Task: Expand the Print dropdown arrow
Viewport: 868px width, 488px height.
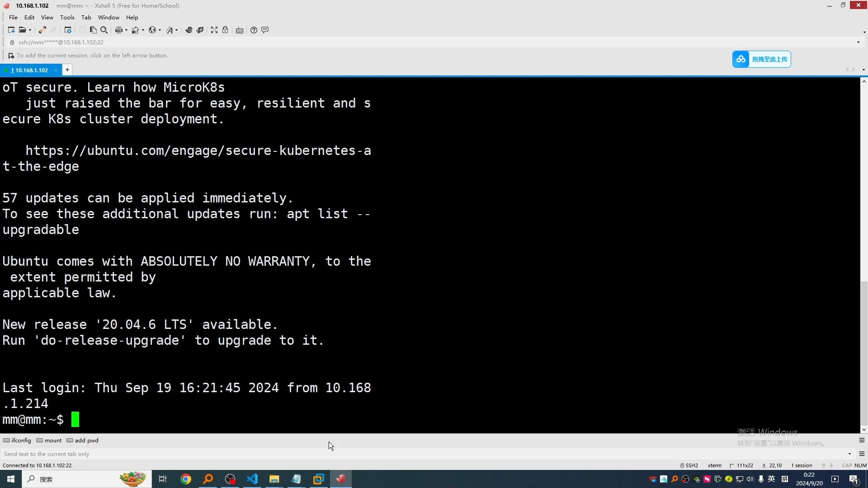Action: pos(126,30)
